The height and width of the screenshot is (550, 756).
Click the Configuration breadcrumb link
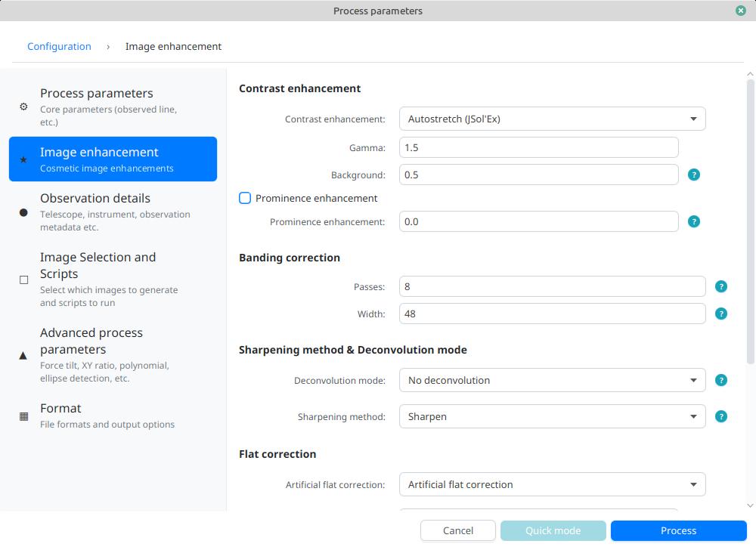(59, 46)
